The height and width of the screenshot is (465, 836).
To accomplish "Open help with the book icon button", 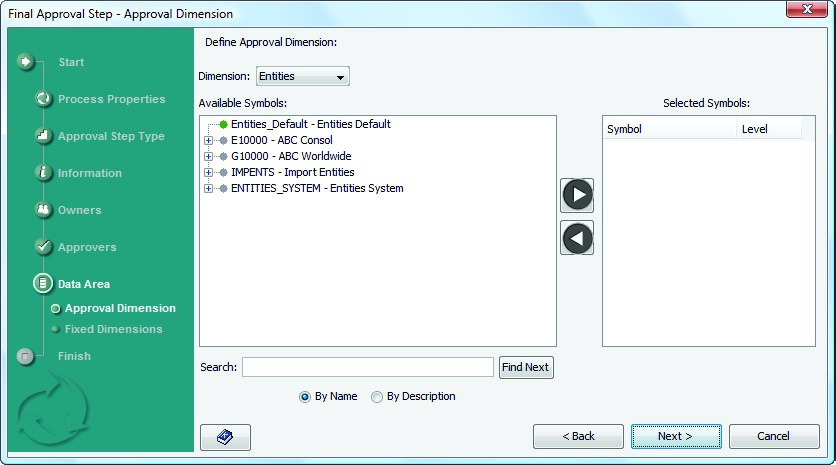I will point(225,437).
